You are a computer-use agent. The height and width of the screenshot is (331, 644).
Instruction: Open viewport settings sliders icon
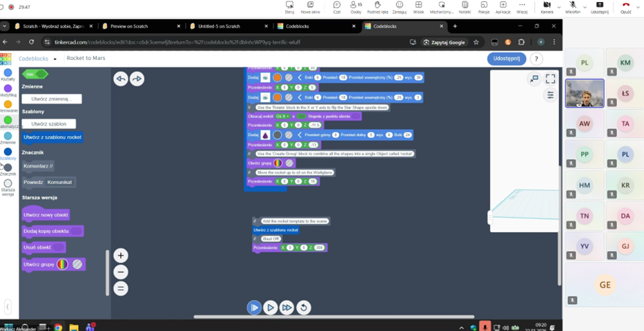pos(550,95)
